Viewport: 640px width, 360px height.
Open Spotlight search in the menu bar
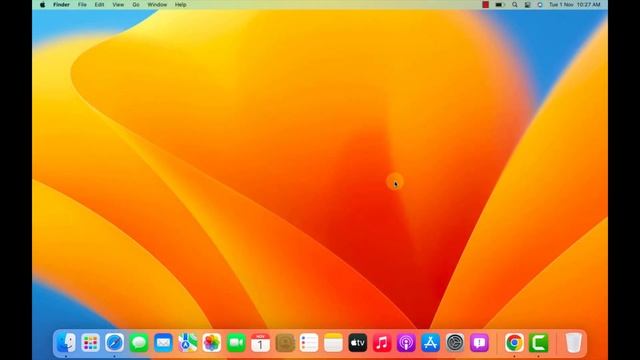pos(515,4)
